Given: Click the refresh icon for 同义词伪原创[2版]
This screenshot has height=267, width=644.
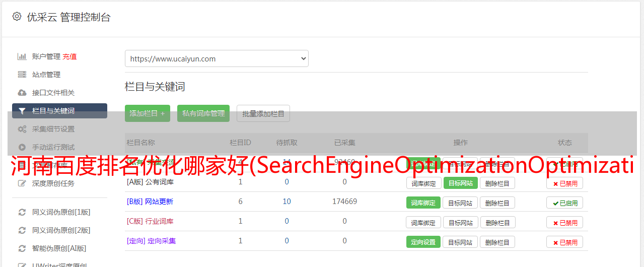Looking at the screenshot, I should click(22, 230).
